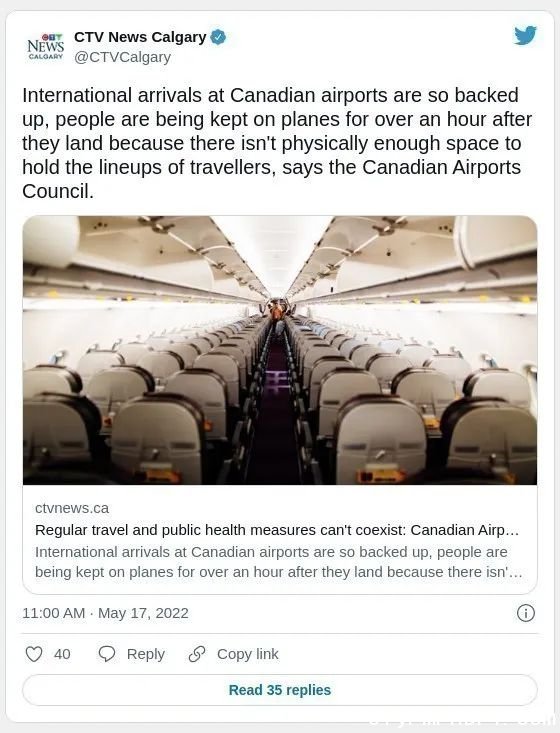Click the @CTVCalgary handle
Viewport: 560px width, 733px height.
pos(122,57)
